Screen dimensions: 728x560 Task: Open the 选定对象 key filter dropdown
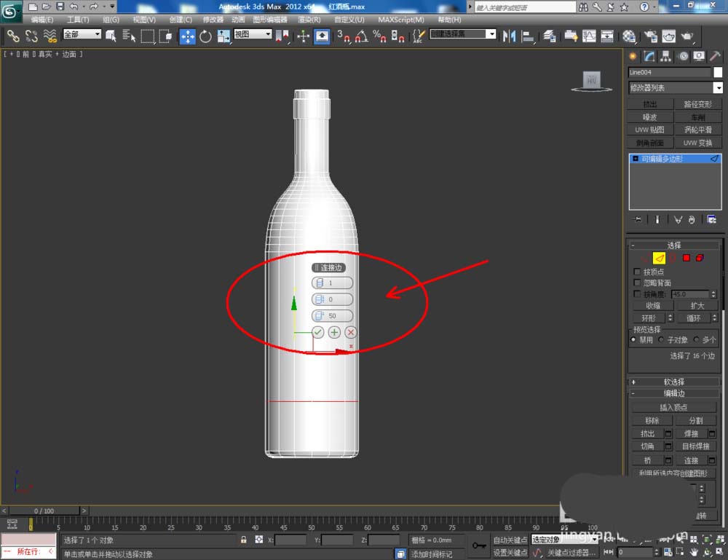pos(565,540)
